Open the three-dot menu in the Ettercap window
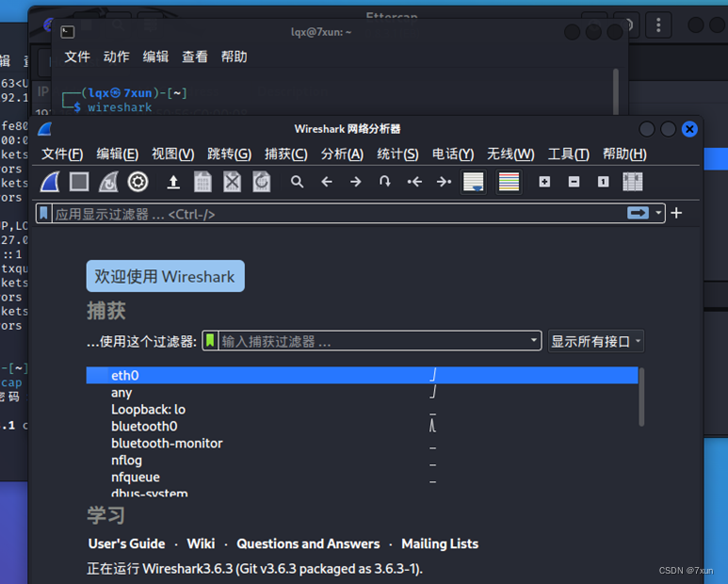Viewport: 728px width, 584px height. coord(658,24)
